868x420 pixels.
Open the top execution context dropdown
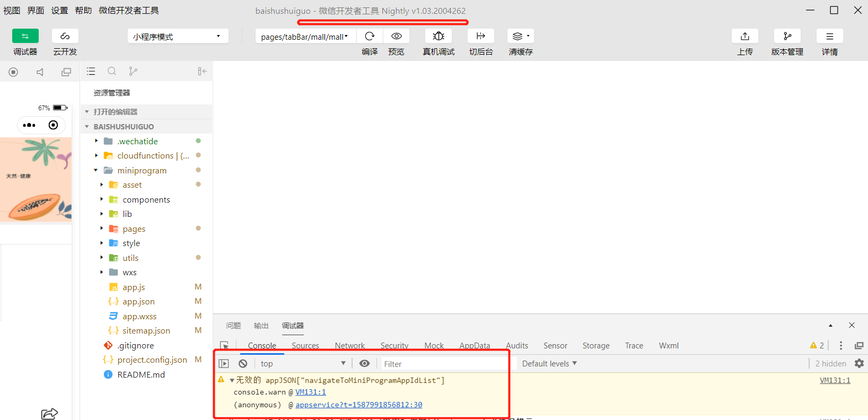tap(303, 364)
